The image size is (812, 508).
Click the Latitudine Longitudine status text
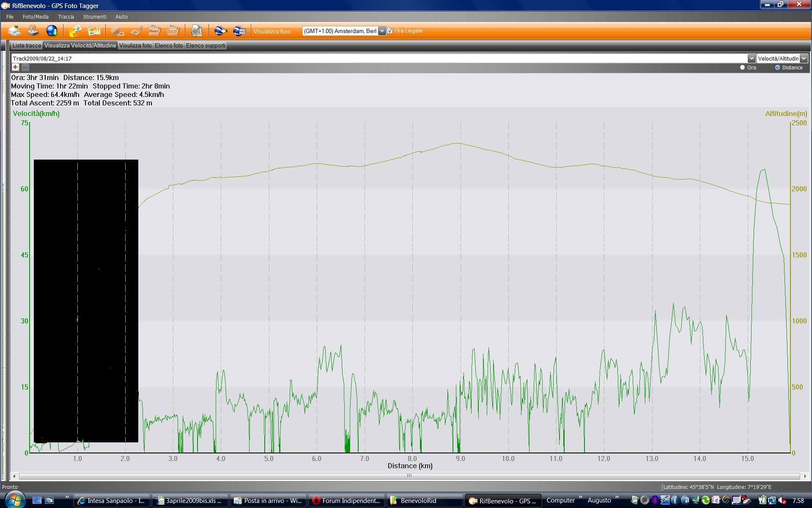coord(717,487)
